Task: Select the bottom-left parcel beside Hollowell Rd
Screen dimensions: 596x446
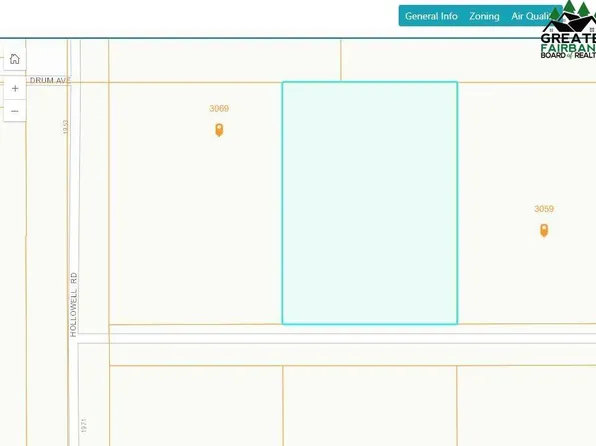Action: [x=196, y=406]
